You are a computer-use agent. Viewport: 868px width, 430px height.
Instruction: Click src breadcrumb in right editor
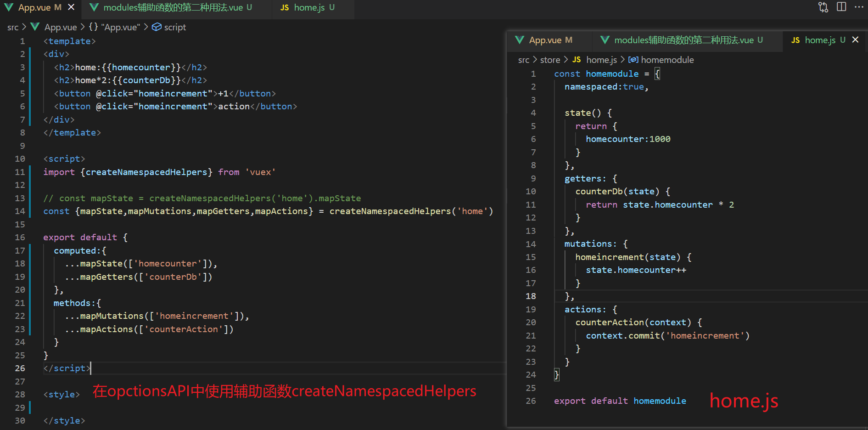click(524, 60)
